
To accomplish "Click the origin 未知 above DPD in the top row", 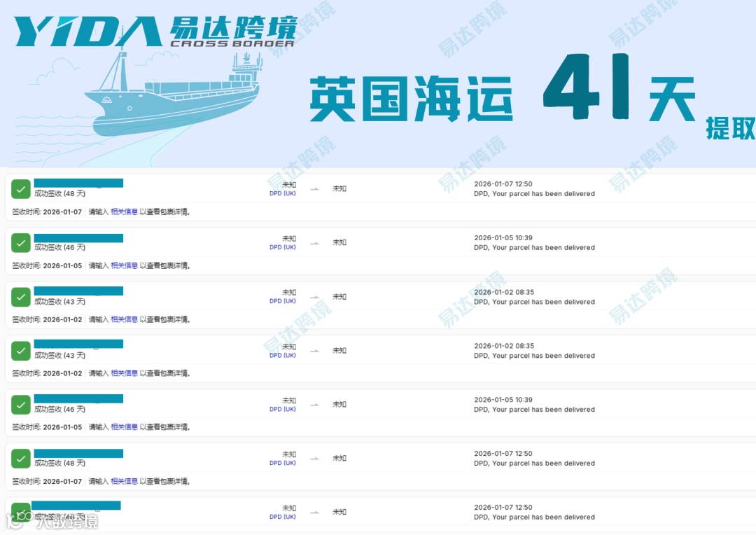I will (289, 185).
